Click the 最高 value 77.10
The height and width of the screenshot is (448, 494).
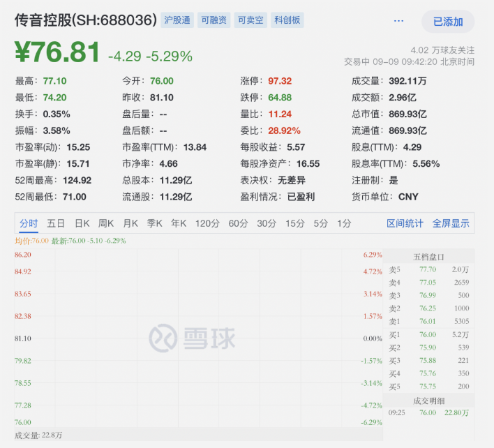coord(55,81)
